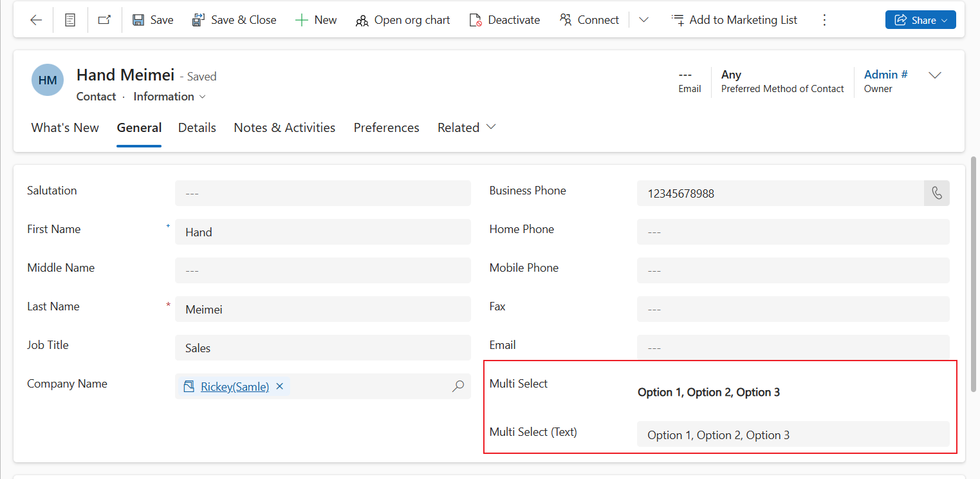Open org chart for this contact
Image resolution: width=980 pixels, height=479 pixels.
tap(403, 20)
